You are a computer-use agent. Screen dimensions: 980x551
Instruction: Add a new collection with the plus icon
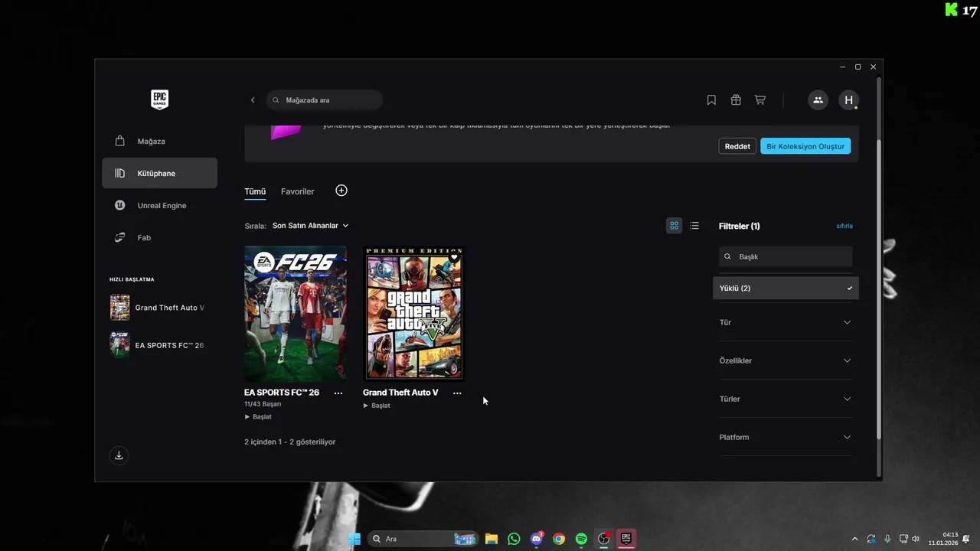[341, 191]
